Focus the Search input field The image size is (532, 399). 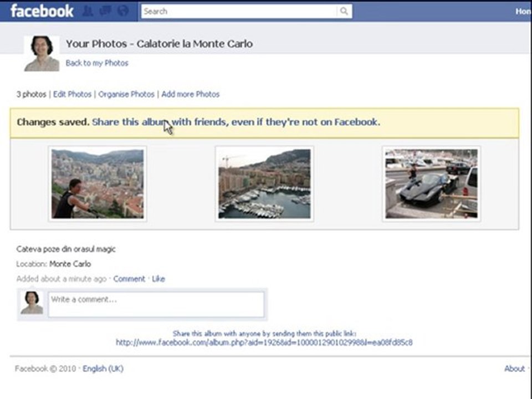[x=239, y=11]
